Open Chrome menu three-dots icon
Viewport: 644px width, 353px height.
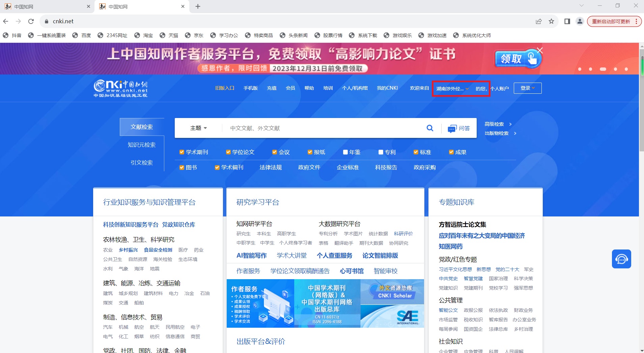(636, 21)
